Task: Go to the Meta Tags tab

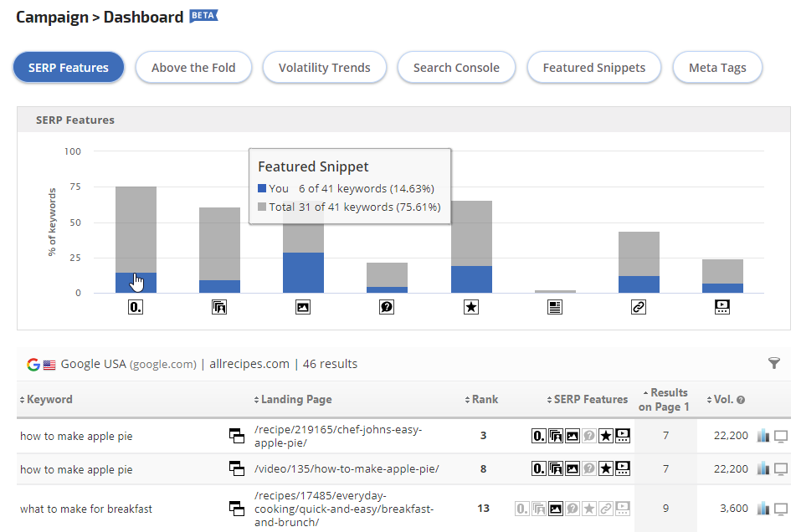Action: tap(716, 68)
